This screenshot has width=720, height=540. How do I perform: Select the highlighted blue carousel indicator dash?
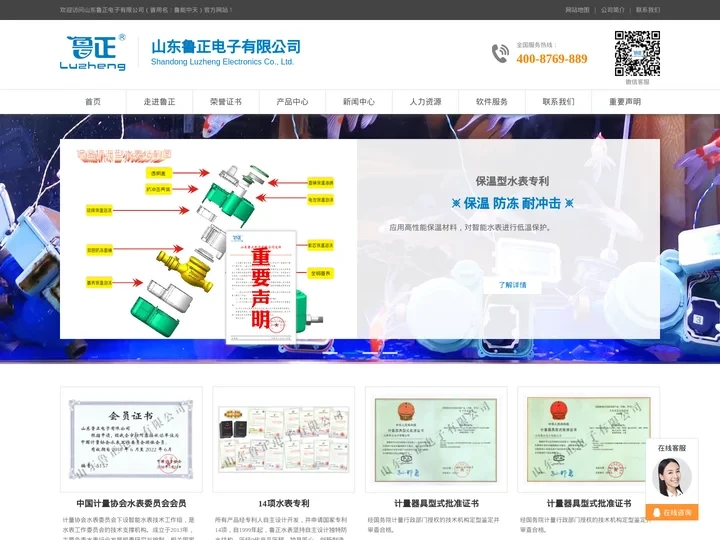pyautogui.click(x=350, y=353)
